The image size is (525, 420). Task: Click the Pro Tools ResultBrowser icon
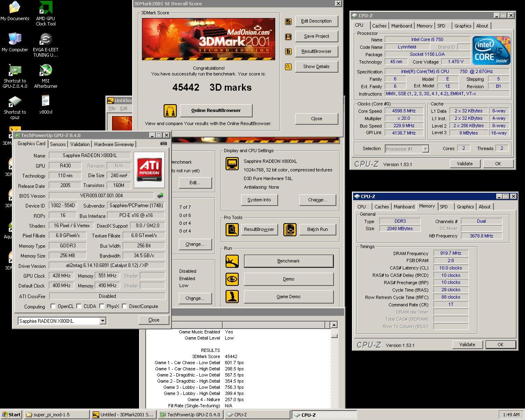point(232,229)
